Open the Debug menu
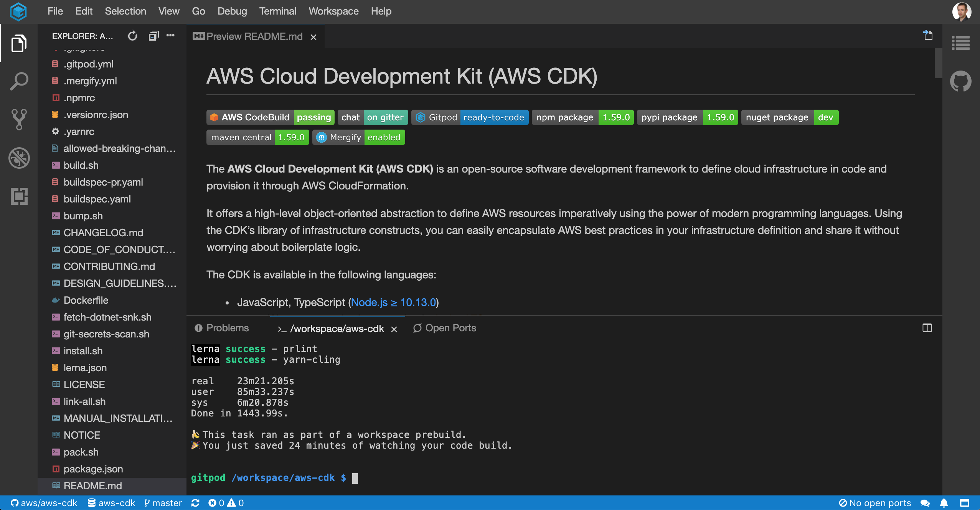Image resolution: width=980 pixels, height=510 pixels. 232,11
